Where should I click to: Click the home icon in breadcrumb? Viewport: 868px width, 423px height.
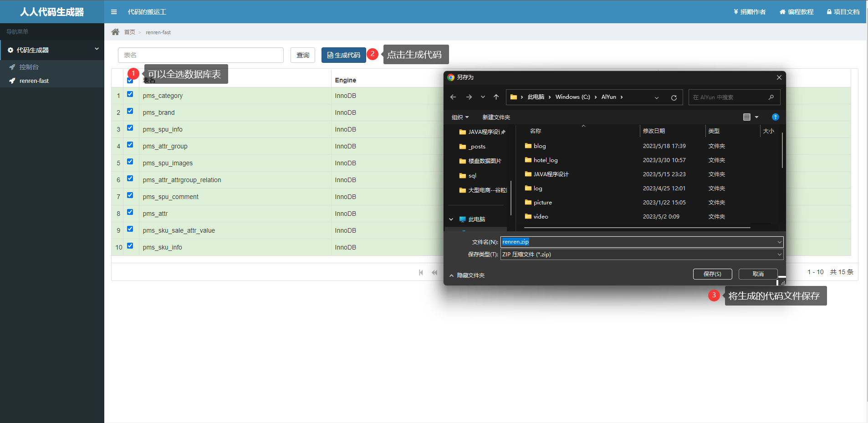coord(115,32)
